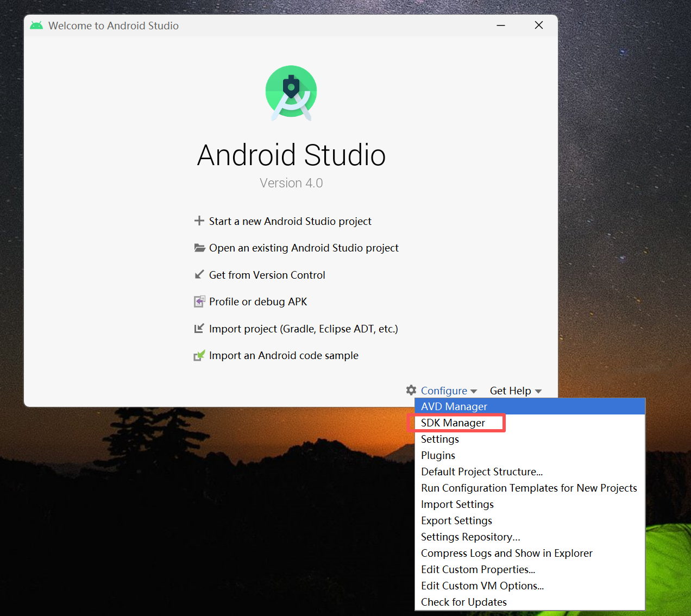Click the Version 4.0 text
The width and height of the screenshot is (691, 616).
coord(291,183)
